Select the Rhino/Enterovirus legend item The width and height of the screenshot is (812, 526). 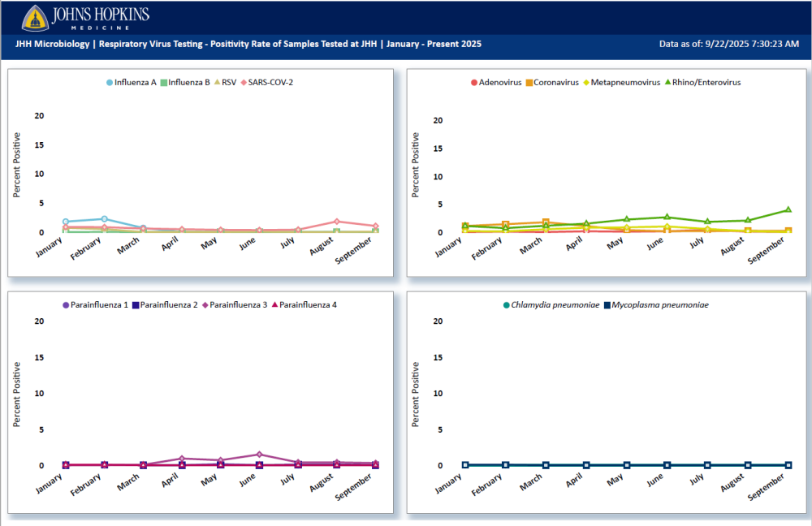(x=702, y=82)
